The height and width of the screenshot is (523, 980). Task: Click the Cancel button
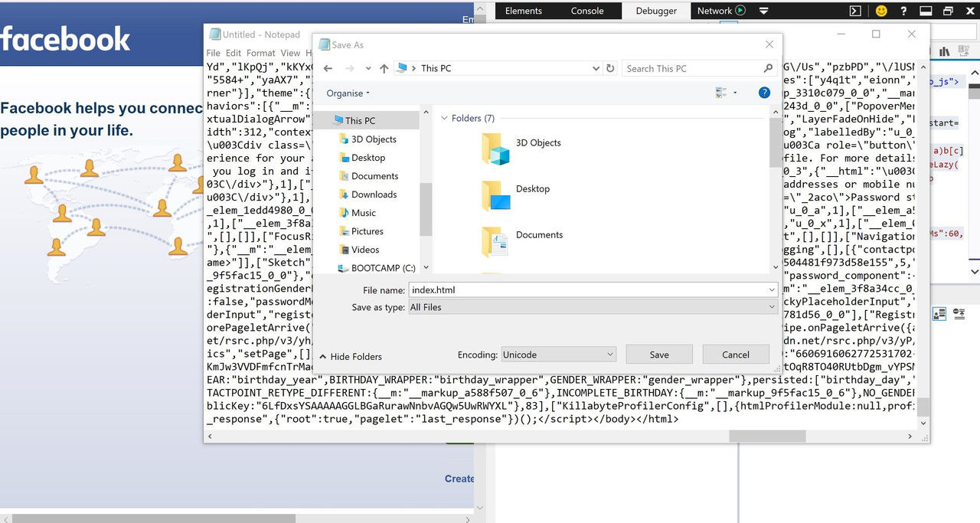[736, 355]
